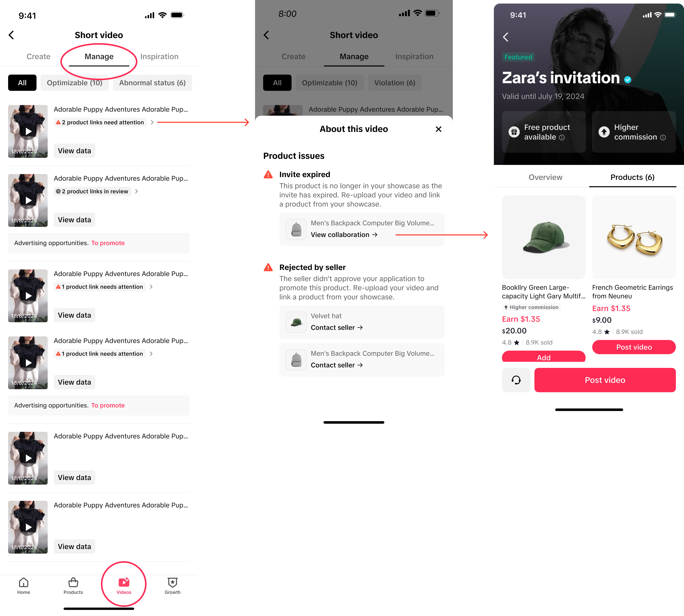Filter by Optimizable (10) on left screen

coord(75,83)
